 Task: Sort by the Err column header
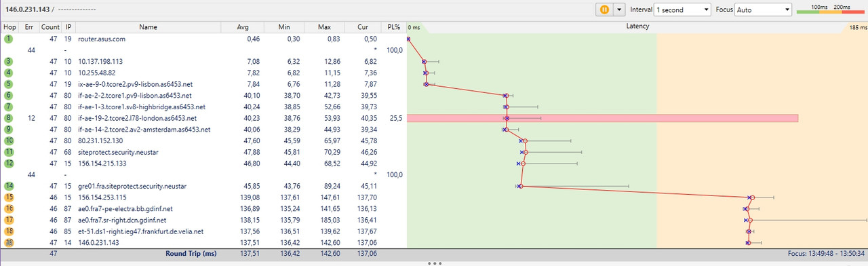[28, 27]
